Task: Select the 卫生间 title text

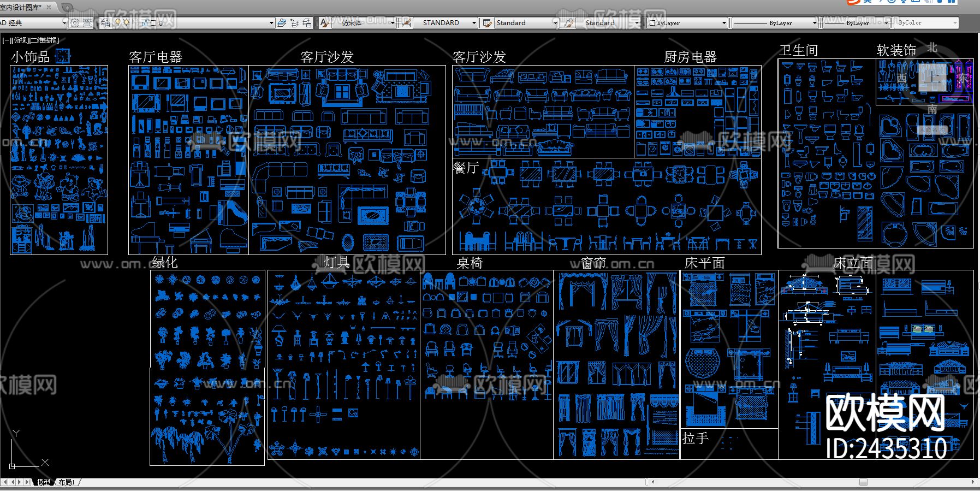Action: point(799,50)
